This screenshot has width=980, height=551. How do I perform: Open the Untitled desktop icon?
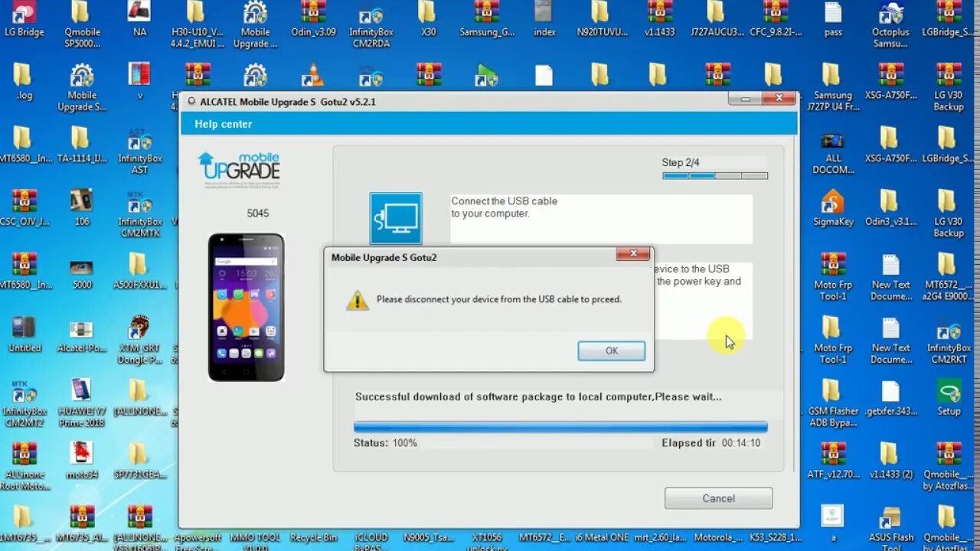(24, 335)
